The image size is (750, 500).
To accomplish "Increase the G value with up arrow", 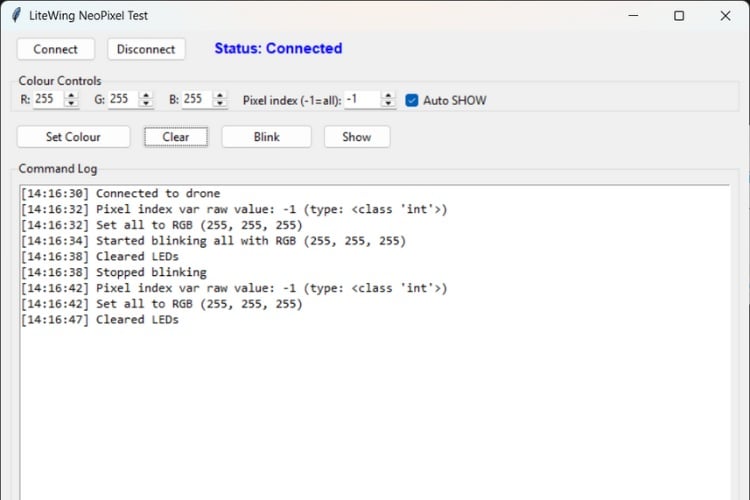I will coord(146,96).
